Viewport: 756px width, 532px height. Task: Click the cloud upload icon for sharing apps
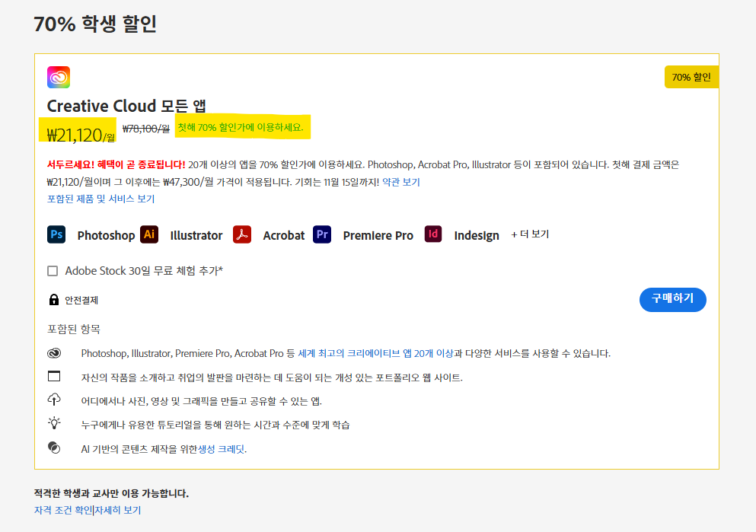54,400
